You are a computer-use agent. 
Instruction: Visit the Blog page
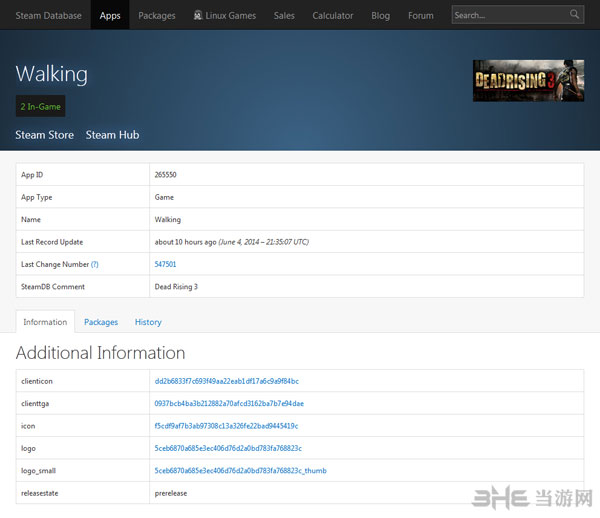click(380, 15)
